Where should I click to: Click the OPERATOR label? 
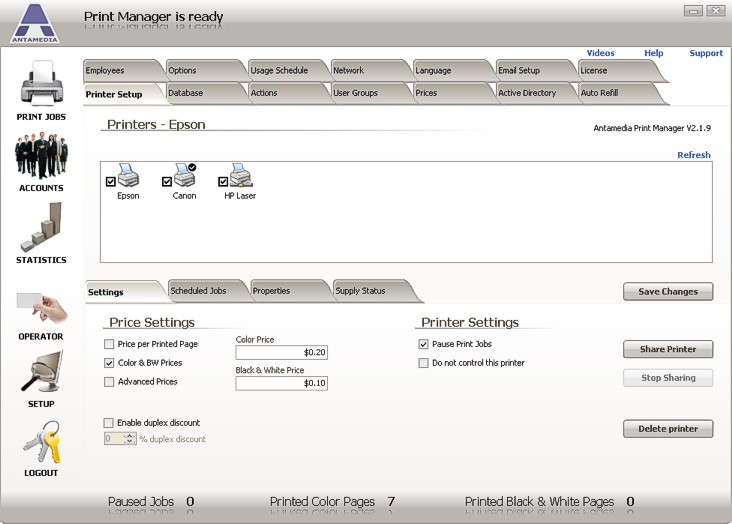pyautogui.click(x=41, y=336)
